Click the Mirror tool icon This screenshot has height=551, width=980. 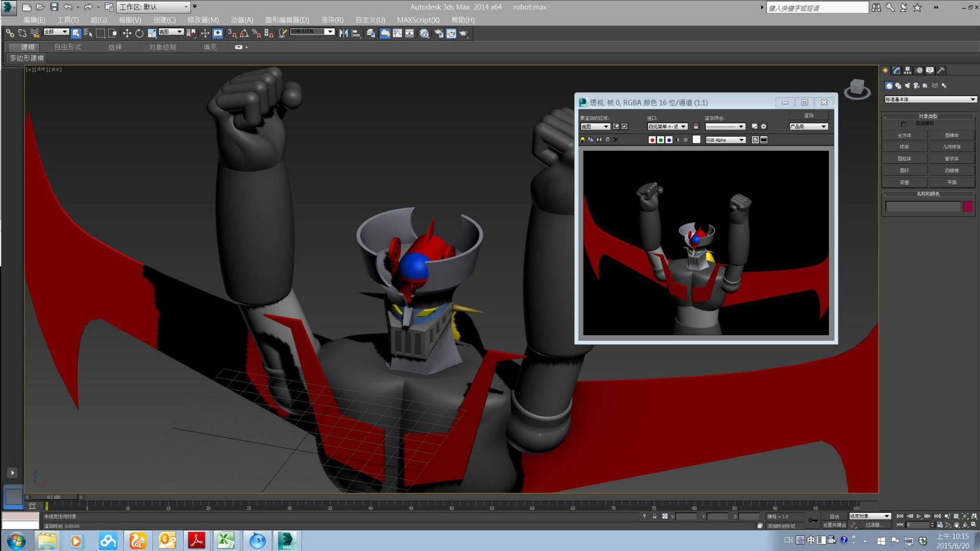click(344, 33)
